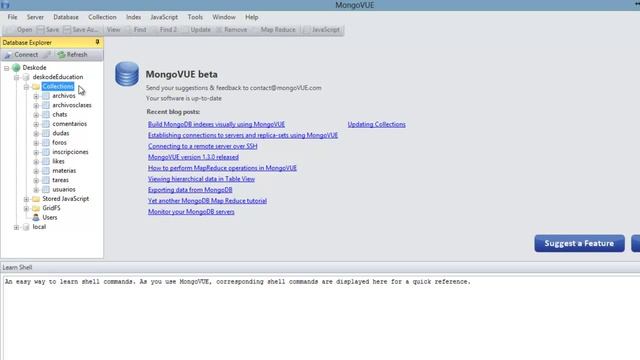Collapse the Deskode server node
This screenshot has width=640, height=360.
[x=7, y=68]
